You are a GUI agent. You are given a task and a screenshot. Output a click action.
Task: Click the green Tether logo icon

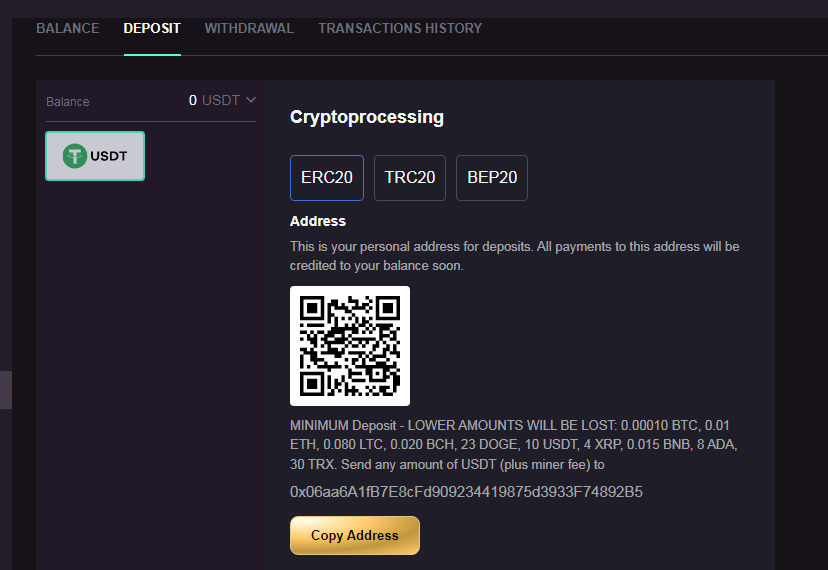coord(75,156)
